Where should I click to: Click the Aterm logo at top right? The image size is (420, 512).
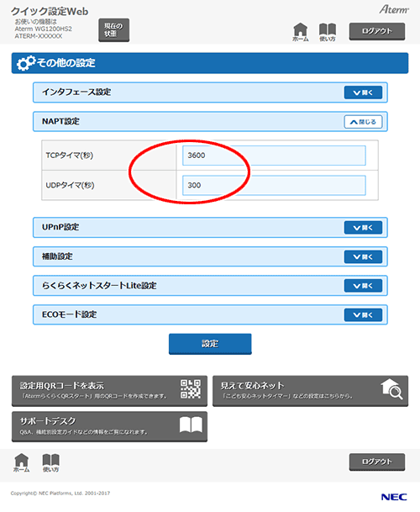click(x=394, y=9)
